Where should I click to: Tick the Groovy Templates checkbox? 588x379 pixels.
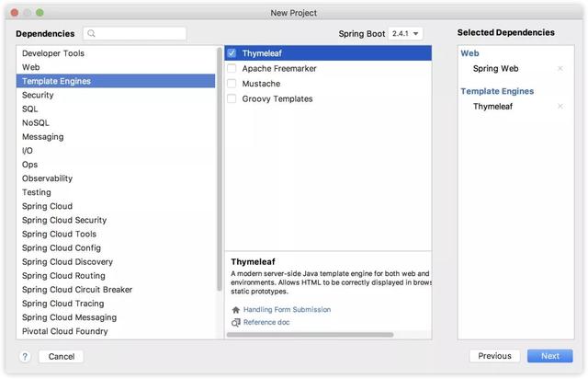(232, 98)
